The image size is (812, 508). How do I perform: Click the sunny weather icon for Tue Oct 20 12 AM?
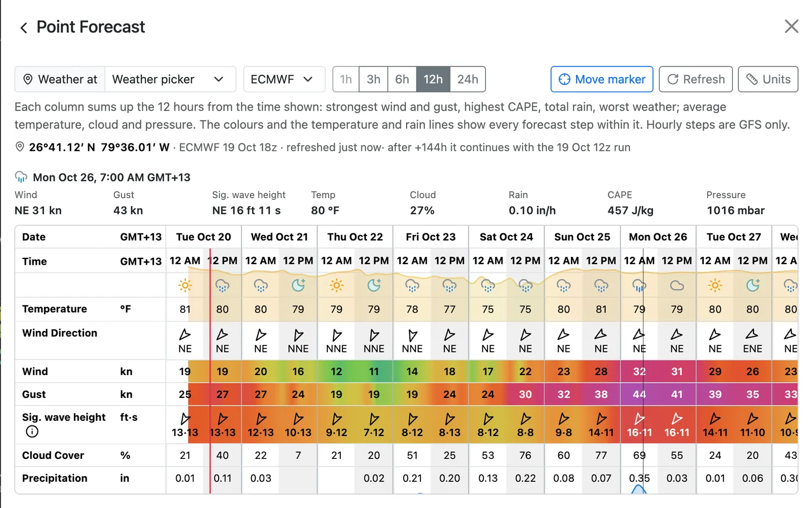coord(185,285)
